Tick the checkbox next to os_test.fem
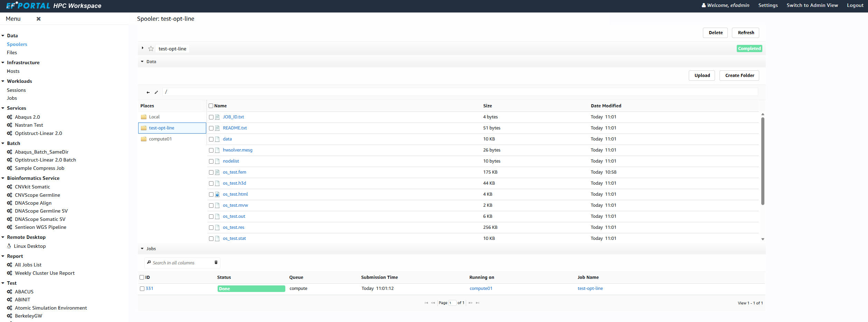Screen dimensions: 868x322 (x=211, y=172)
